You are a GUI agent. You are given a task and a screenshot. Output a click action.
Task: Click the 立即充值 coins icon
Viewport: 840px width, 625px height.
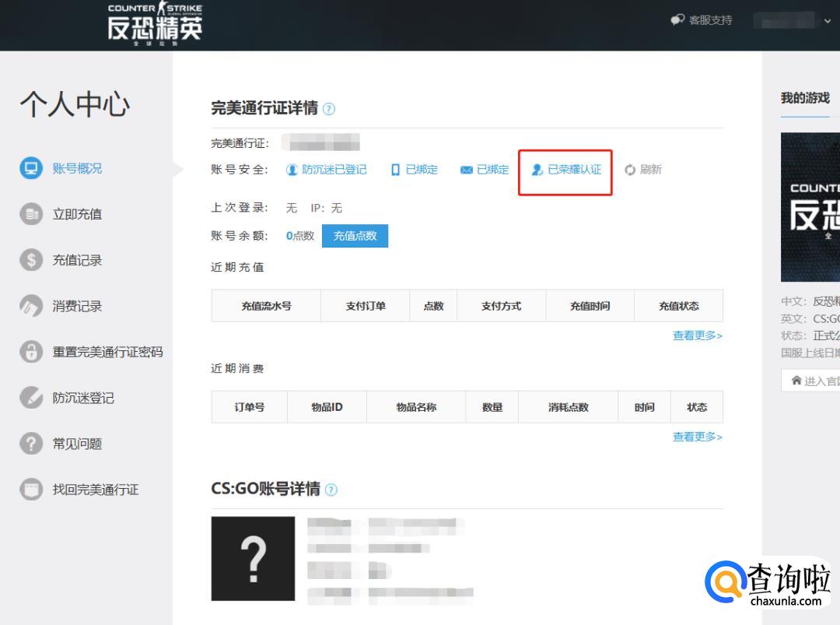31,214
